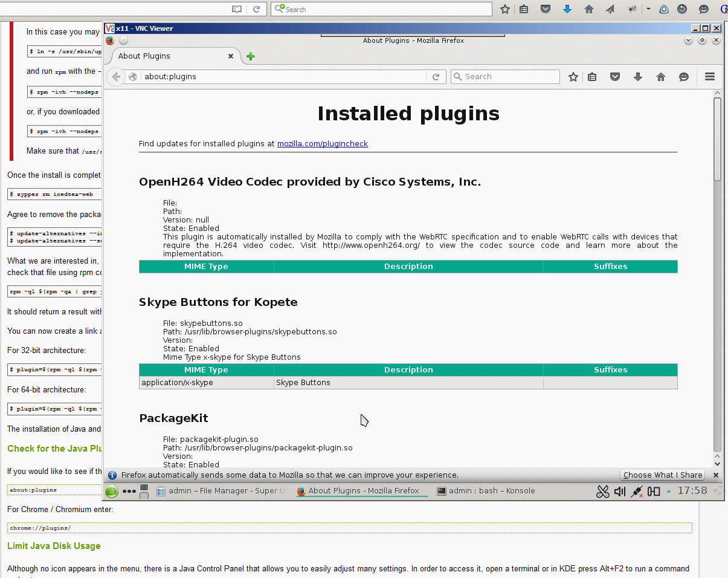Image resolution: width=728 pixels, height=578 pixels.
Task: Open device notifier in remote system tray
Action: point(654,492)
